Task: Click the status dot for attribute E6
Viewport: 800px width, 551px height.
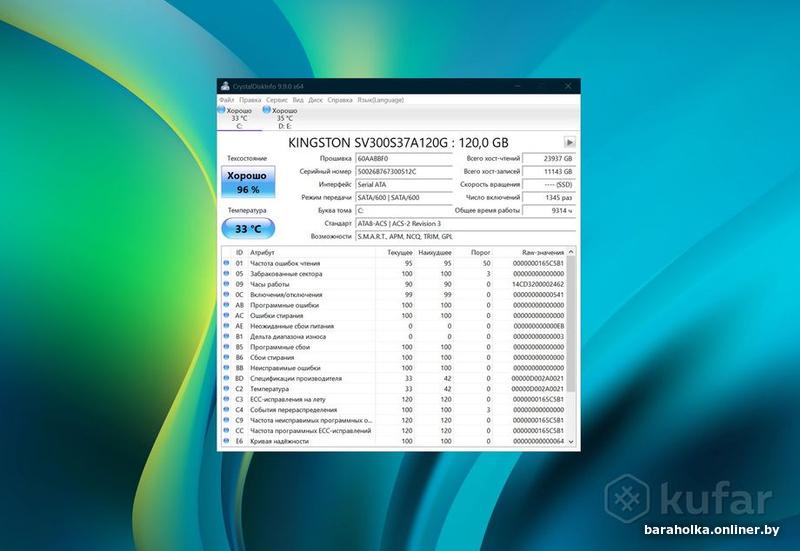Action: (226, 441)
